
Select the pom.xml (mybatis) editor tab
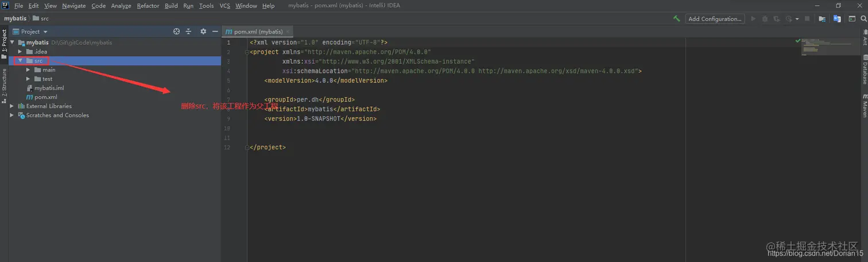258,32
